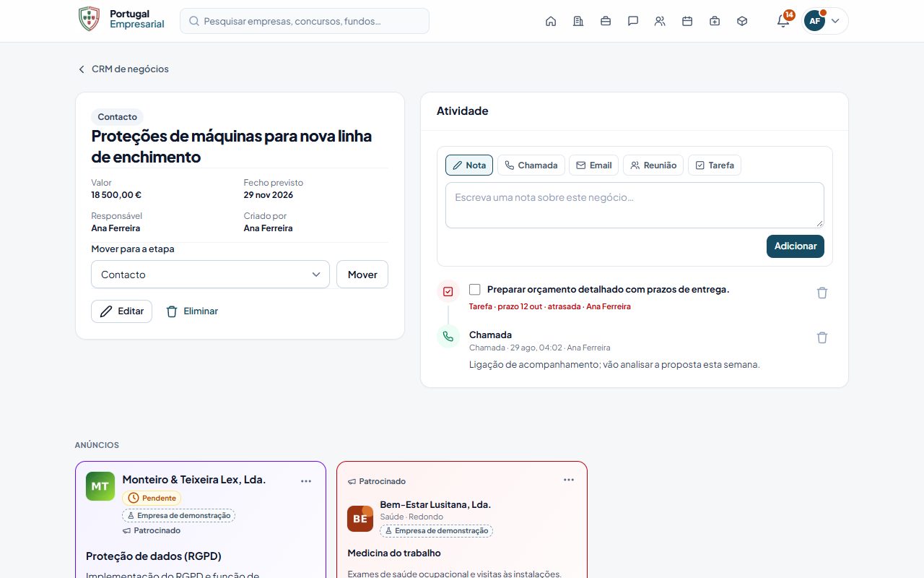The height and width of the screenshot is (578, 924).
Task: Open the briefcase icon in the top navigation
Action: tap(606, 21)
